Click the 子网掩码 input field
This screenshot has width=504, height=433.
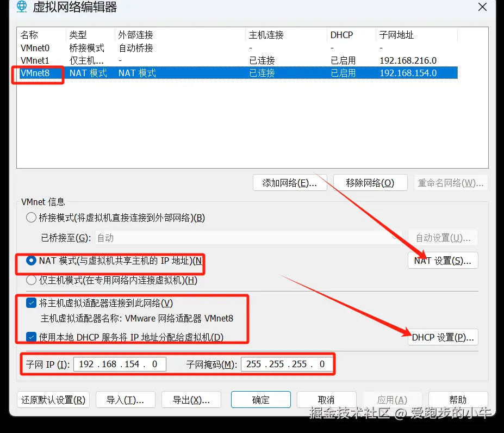point(287,364)
